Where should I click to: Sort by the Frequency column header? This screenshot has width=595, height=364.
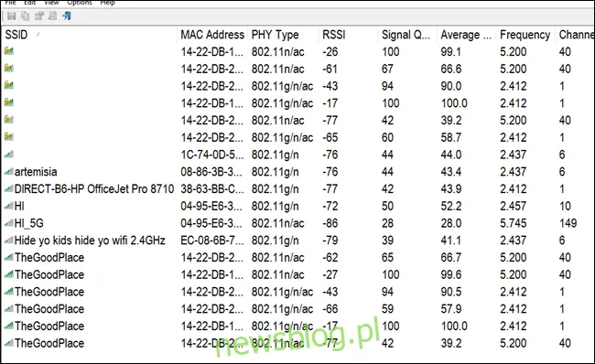[x=525, y=35]
